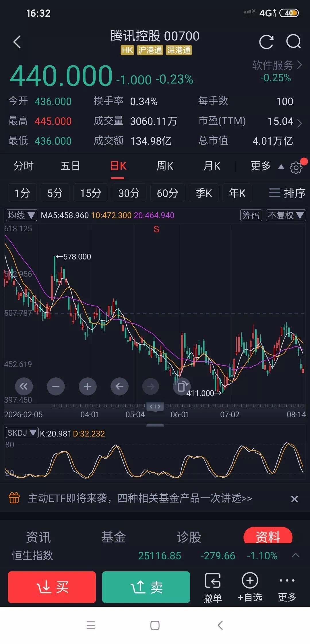Tap the MA5:458.960 moving average value

coord(65,215)
